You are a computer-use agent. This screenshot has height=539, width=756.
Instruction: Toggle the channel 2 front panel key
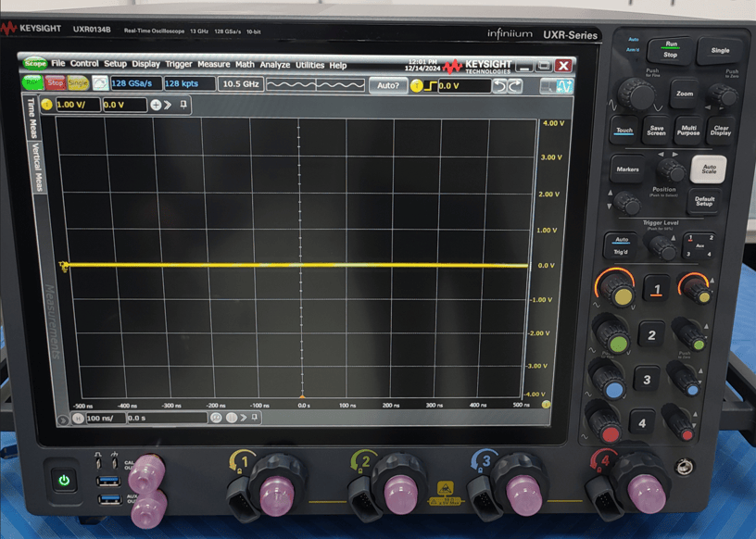tap(651, 335)
